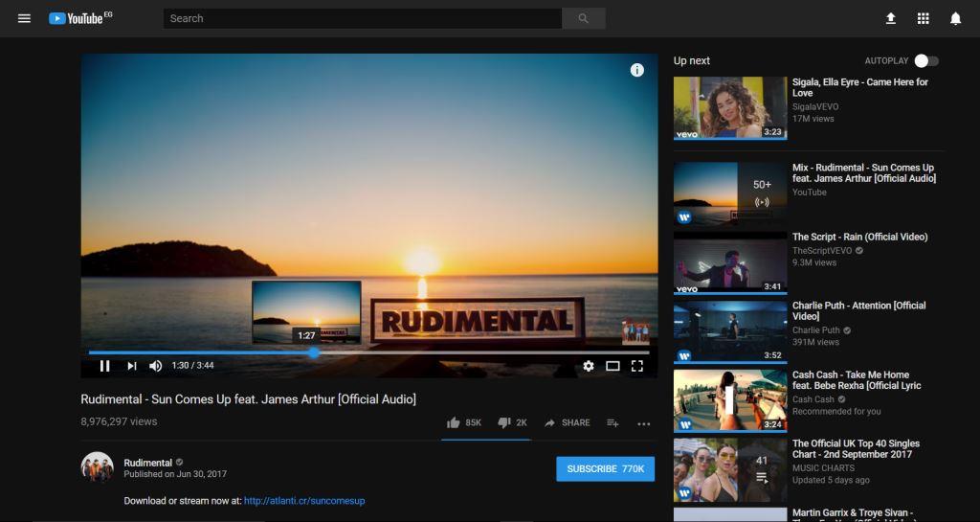This screenshot has height=522, width=980.
Task: Open Cash Cash - Take Me Home title
Action: pos(857,380)
